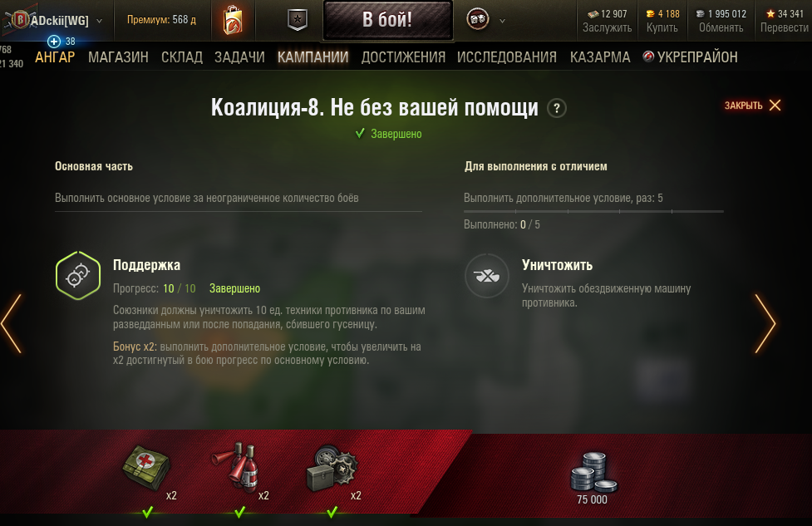812x526 pixels.
Task: Click the 75 000 silver credits reward
Action: pos(593,478)
